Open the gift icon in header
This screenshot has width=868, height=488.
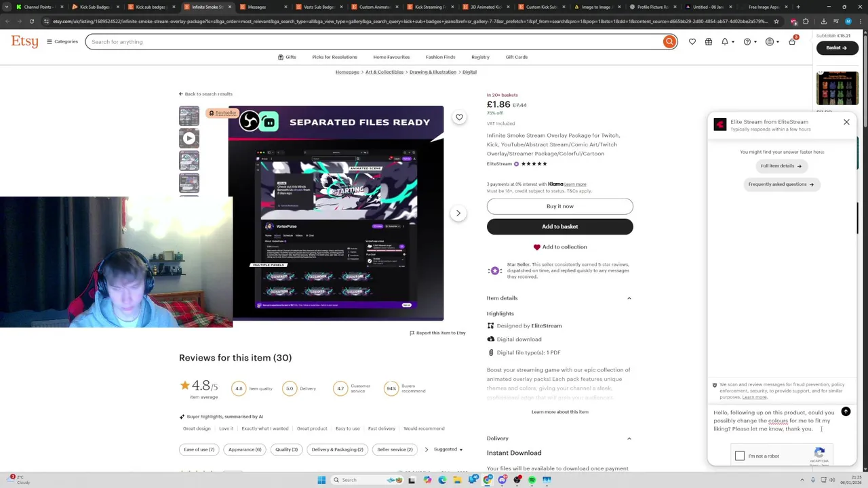(x=709, y=42)
